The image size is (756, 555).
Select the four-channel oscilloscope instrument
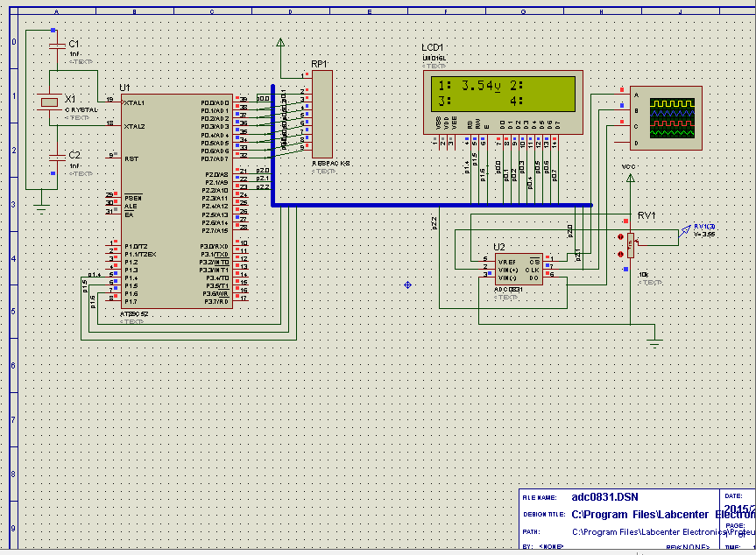pos(666,118)
